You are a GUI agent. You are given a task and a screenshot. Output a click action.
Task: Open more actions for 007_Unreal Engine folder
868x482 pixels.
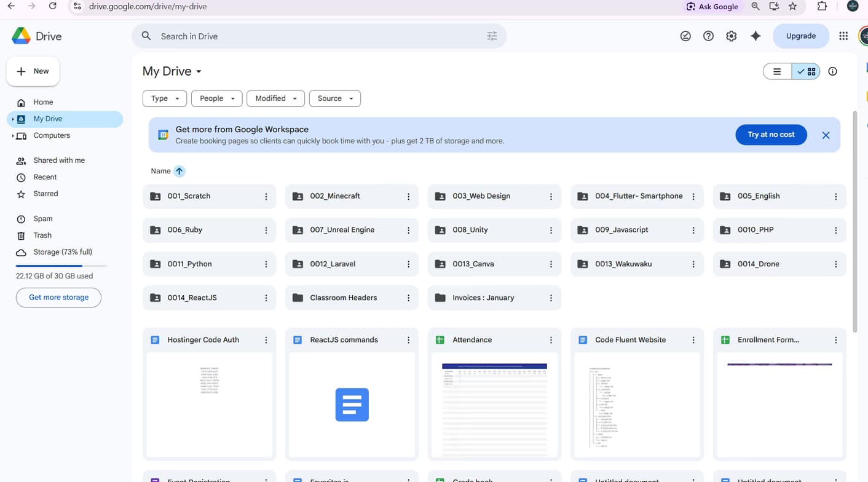coord(408,231)
